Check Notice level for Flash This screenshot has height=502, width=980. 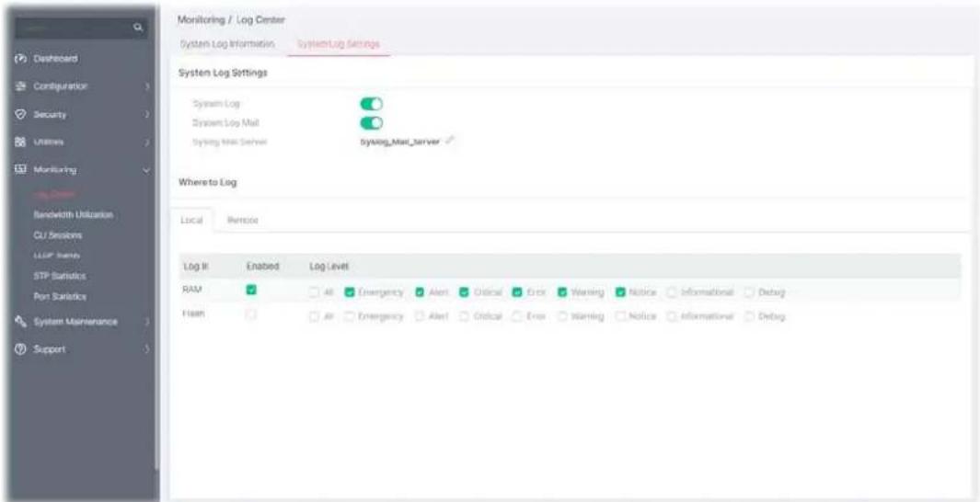[620, 316]
